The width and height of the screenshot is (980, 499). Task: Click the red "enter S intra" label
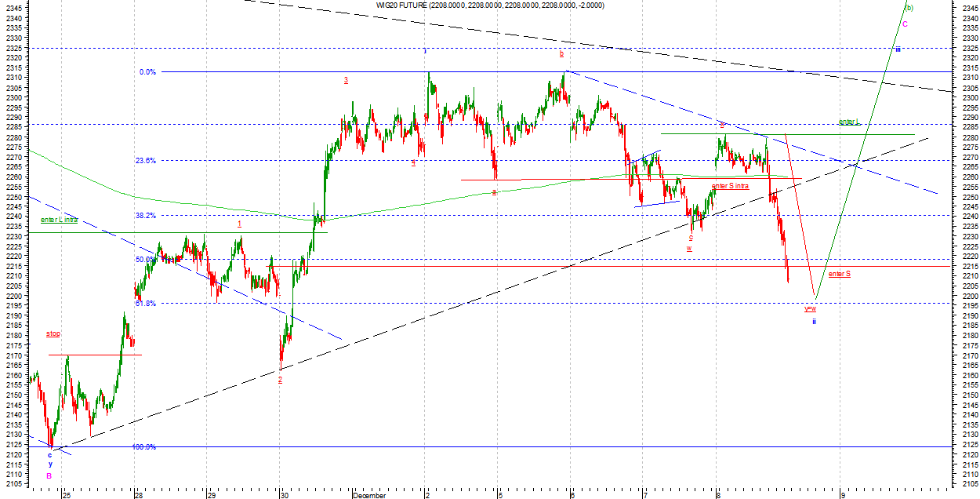tap(730, 187)
